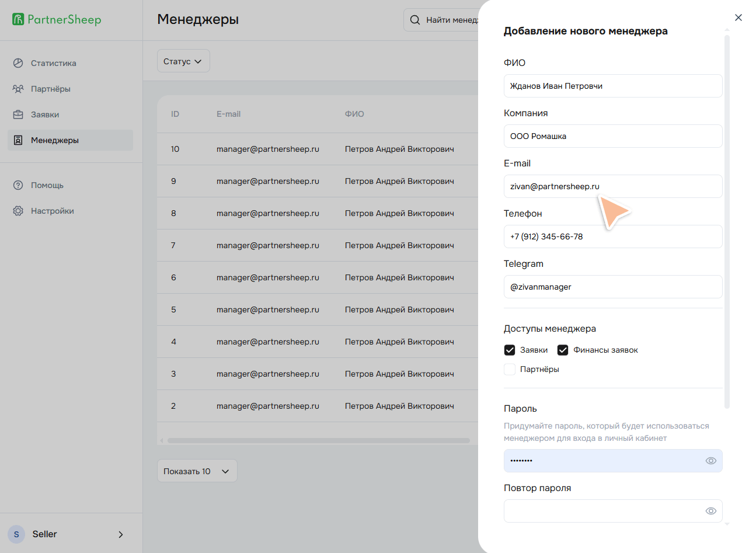
Task: Open the Статус filter dropdown
Action: (x=183, y=61)
